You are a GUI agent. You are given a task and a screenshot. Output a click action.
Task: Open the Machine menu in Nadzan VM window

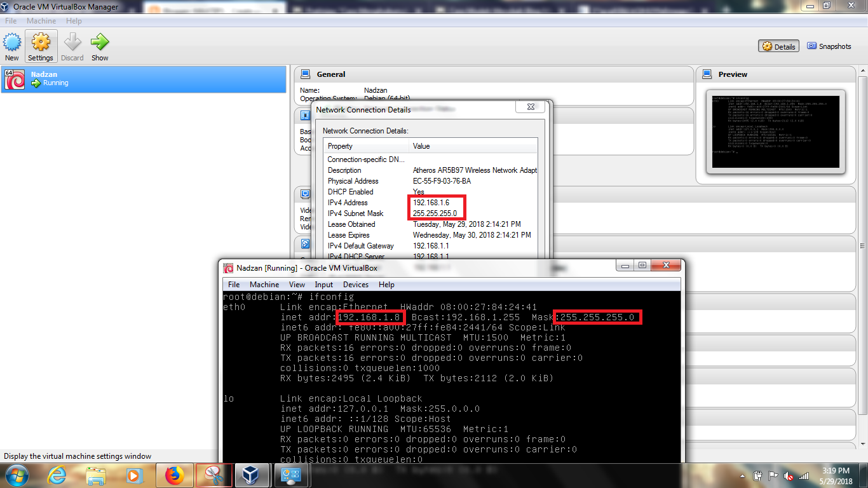pyautogui.click(x=264, y=285)
